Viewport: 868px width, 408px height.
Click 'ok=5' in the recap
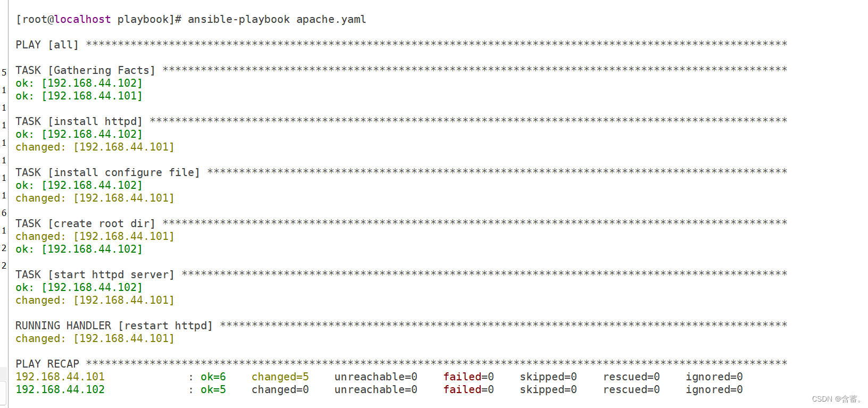(213, 389)
